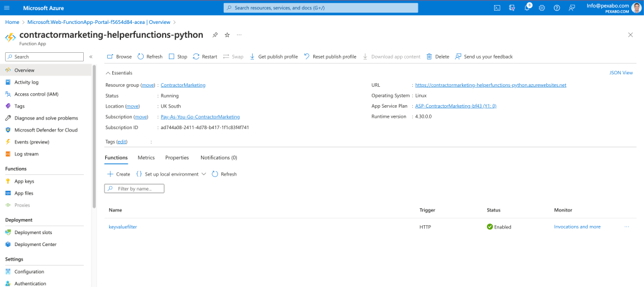Open Pay-As-You-Go-ContractorMarketing subscription link

tap(200, 117)
